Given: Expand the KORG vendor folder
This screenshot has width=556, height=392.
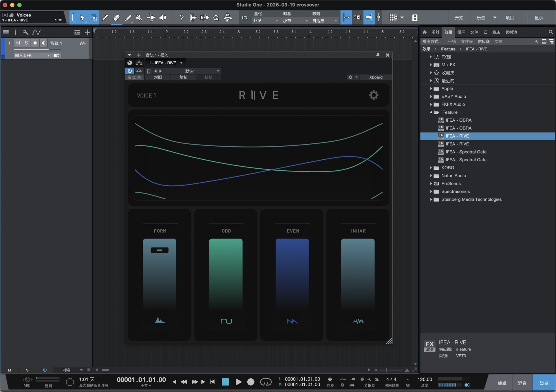Looking at the screenshot, I should 431,168.
